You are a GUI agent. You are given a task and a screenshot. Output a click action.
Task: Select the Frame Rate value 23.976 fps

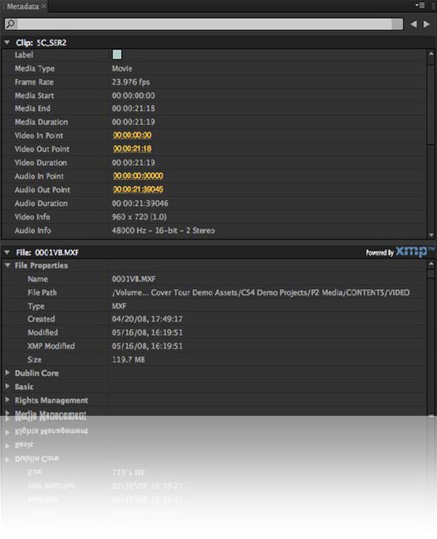pos(131,82)
